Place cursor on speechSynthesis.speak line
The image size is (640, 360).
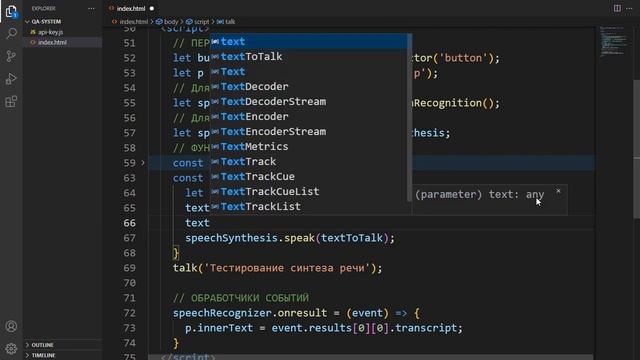pos(290,238)
